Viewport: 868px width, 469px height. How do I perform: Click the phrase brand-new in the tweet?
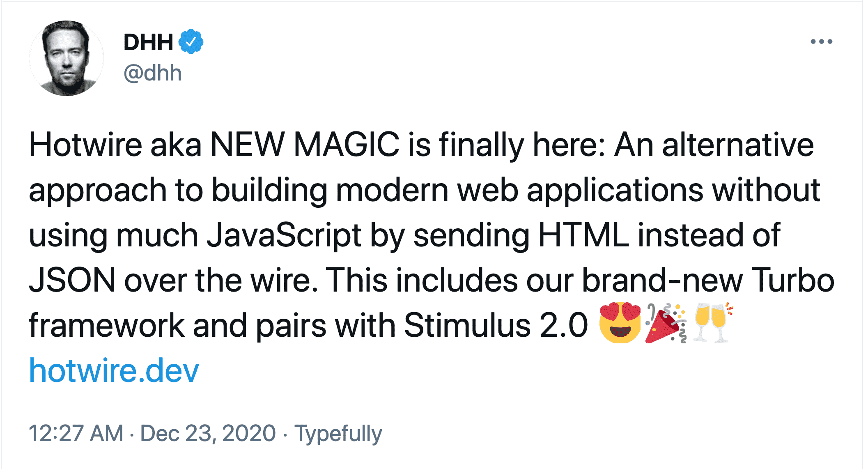(662, 280)
